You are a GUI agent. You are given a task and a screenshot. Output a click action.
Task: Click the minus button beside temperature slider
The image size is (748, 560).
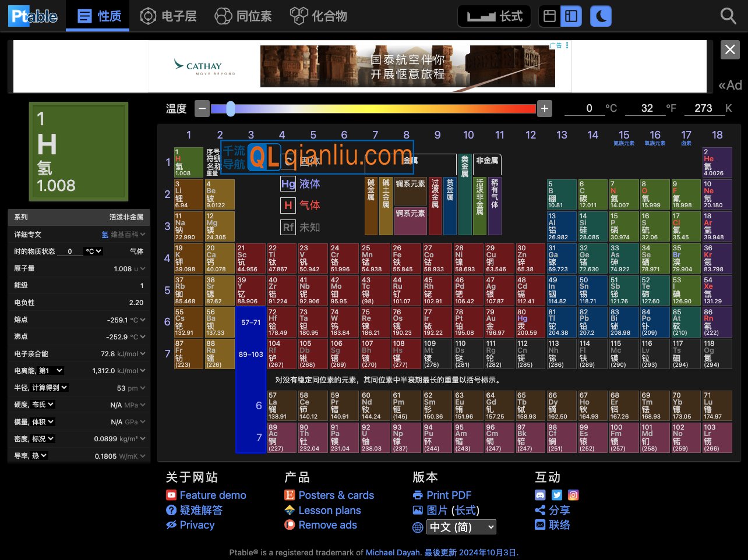click(202, 108)
